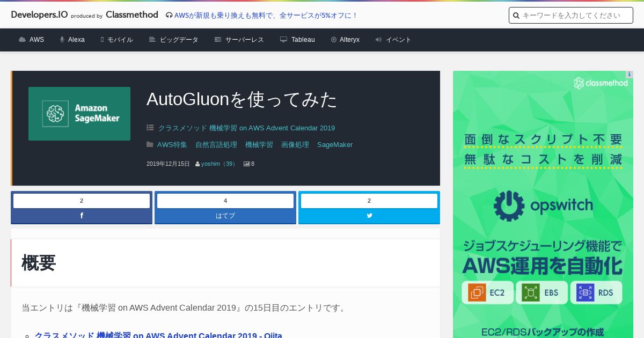The height and width of the screenshot is (338, 644).
Task: Open the 画像処理 category tag
Action: tap(295, 145)
